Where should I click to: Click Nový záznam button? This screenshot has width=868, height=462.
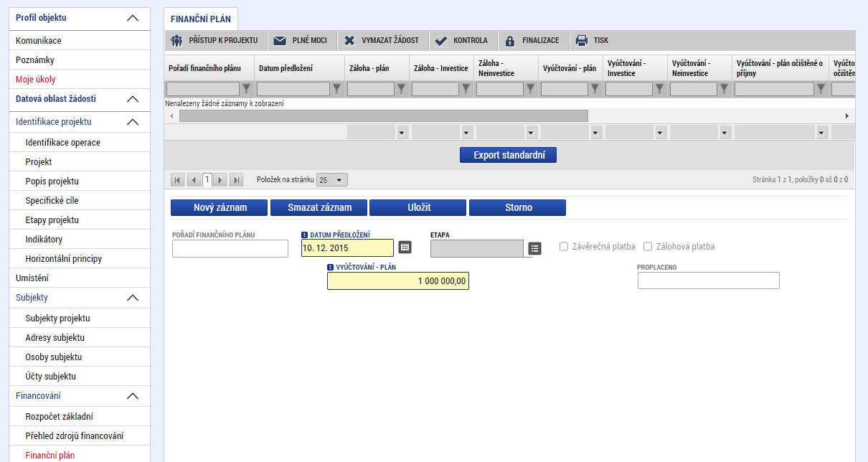click(x=220, y=207)
